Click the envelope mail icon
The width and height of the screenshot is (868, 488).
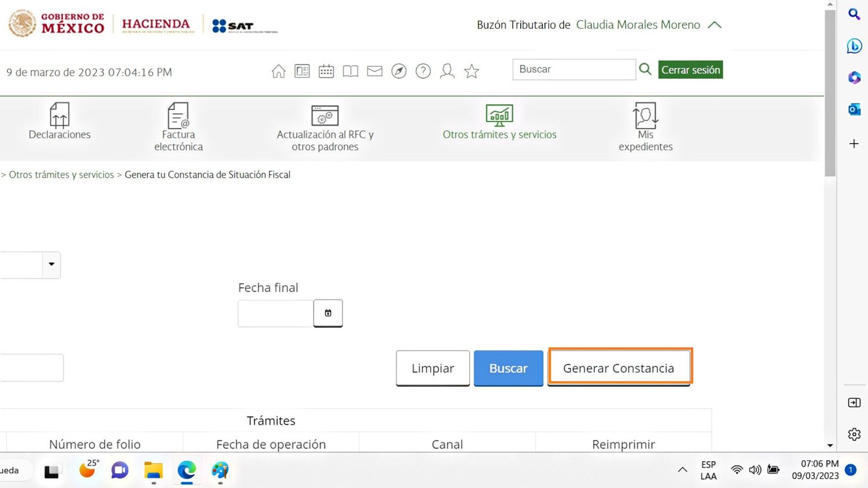pyautogui.click(x=374, y=71)
